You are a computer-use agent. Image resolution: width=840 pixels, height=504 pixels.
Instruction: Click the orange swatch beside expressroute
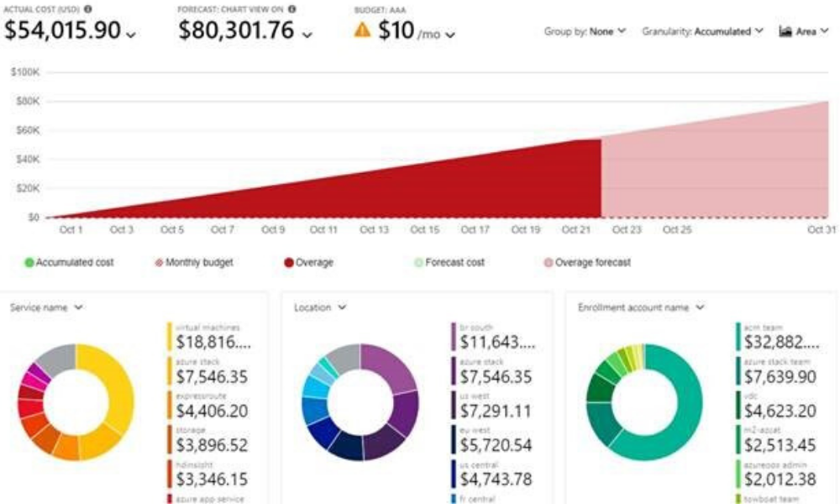[x=170, y=405]
